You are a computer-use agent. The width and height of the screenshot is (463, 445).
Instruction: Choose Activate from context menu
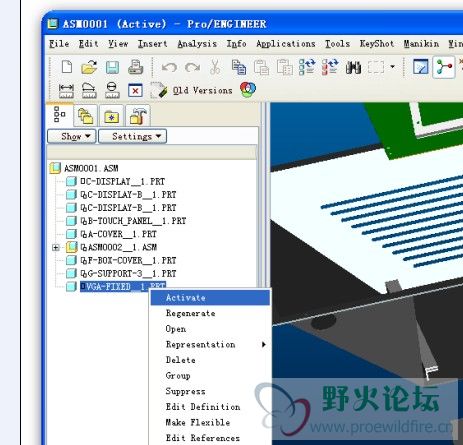click(x=210, y=298)
